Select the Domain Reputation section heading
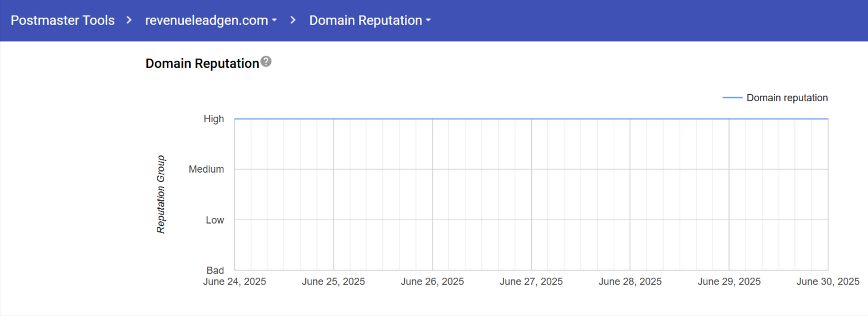This screenshot has height=316, width=868. (202, 64)
